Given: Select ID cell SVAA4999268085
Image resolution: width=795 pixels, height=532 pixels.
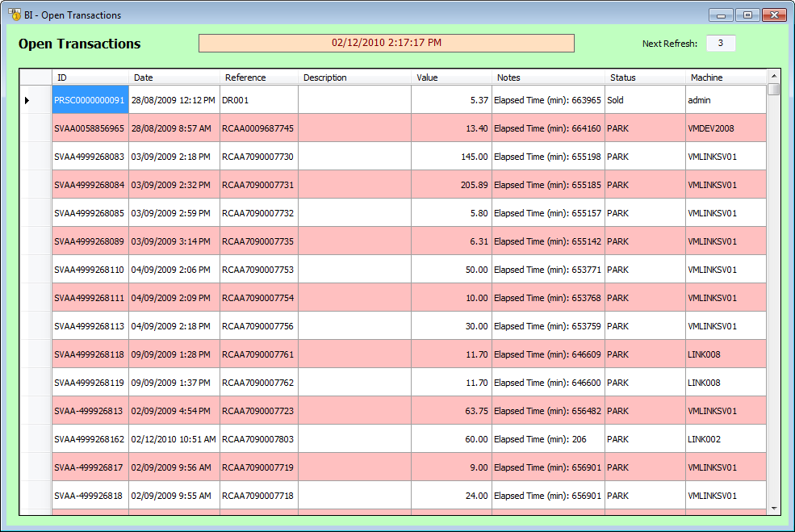Looking at the screenshot, I should coord(90,213).
